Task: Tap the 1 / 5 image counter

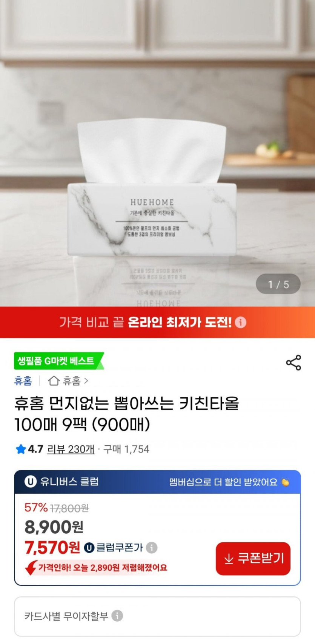Action: [x=278, y=284]
